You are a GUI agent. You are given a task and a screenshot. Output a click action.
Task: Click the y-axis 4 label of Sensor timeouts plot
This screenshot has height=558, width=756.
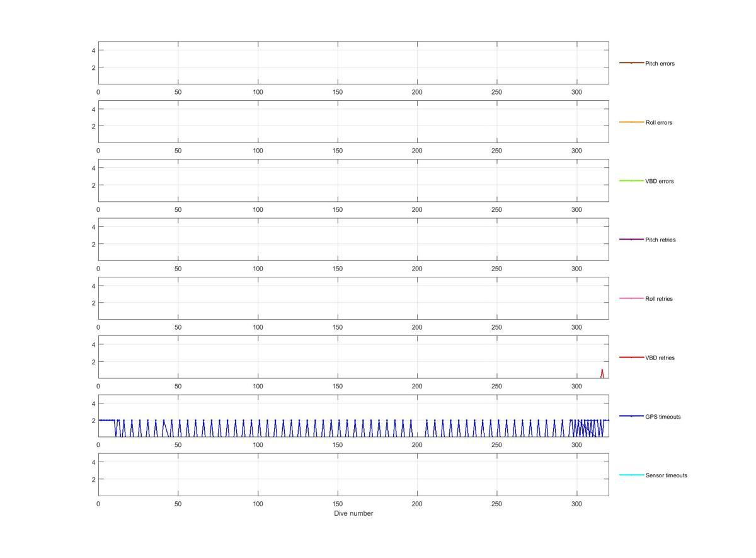click(93, 462)
